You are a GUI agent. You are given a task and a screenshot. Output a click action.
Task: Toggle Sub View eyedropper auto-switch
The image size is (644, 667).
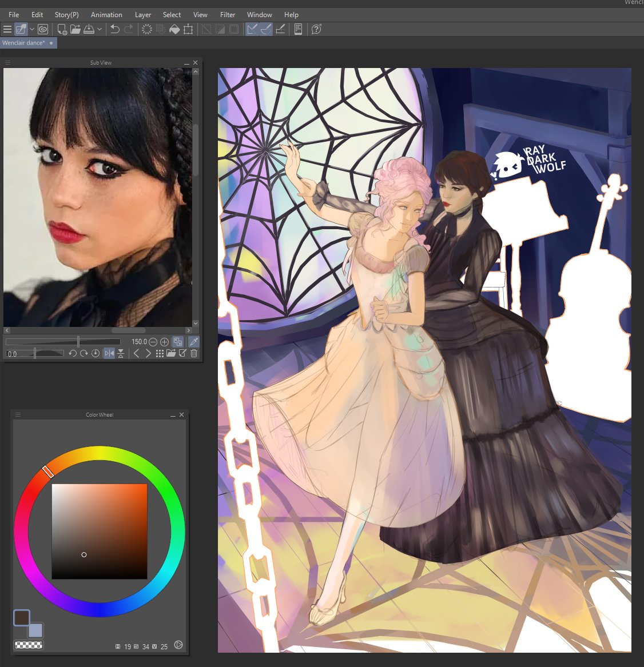[194, 342]
